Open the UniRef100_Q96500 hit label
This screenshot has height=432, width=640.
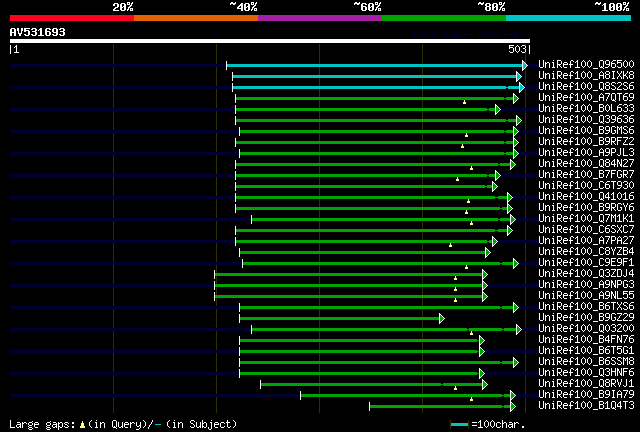tap(586, 65)
